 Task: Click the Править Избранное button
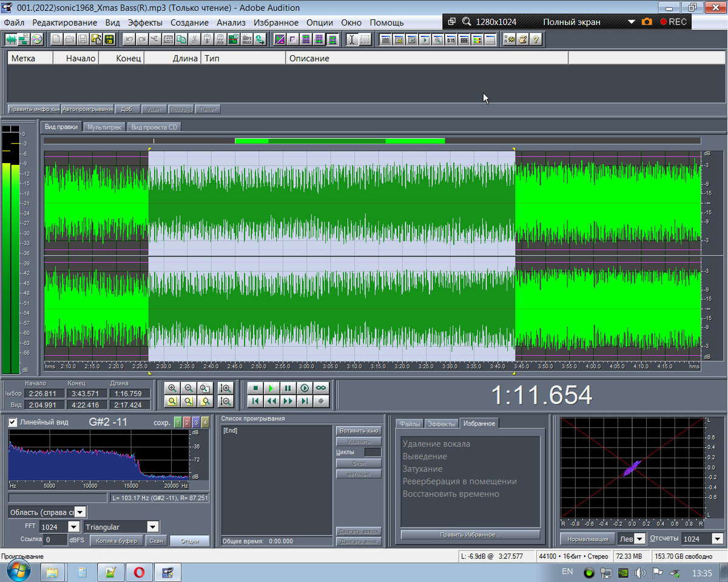(x=470, y=535)
